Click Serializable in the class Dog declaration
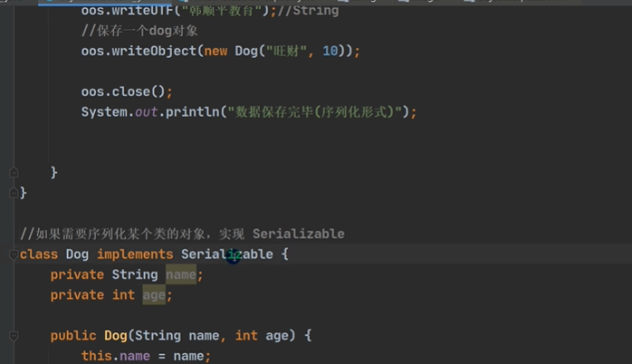Viewport: 632px width, 364px height. (x=227, y=254)
